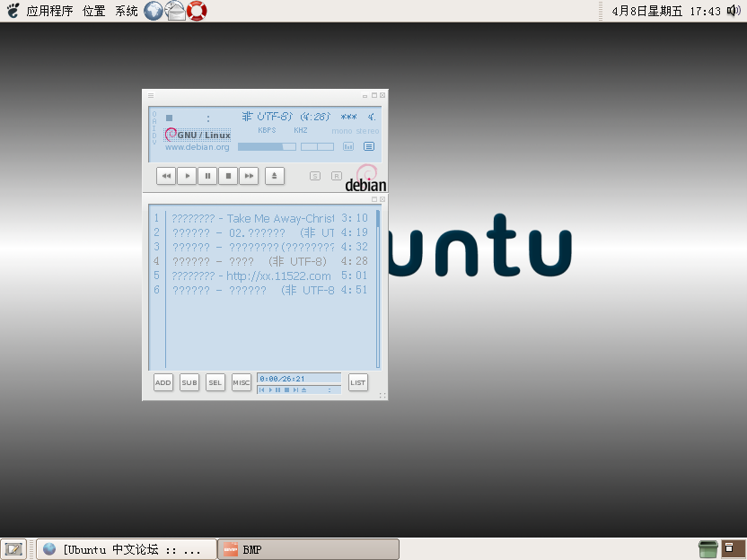The image size is (747, 560).
Task: Toggle always-on-top via clutterbar A letter
Action: coord(154,121)
